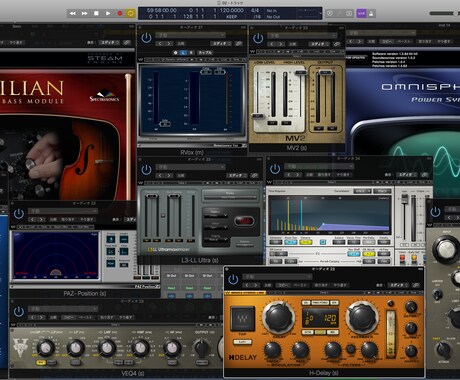Click the link icon in the reverb window

[424, 175]
